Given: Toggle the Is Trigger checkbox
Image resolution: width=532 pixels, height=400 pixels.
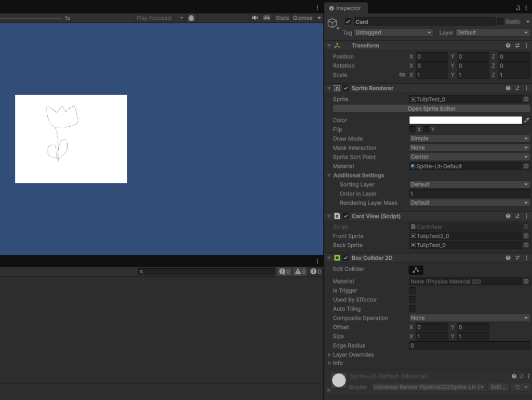Looking at the screenshot, I should (413, 290).
